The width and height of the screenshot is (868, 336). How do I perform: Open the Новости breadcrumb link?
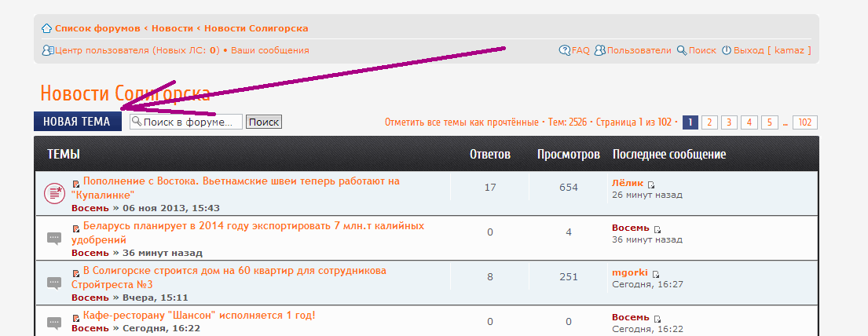(x=172, y=28)
